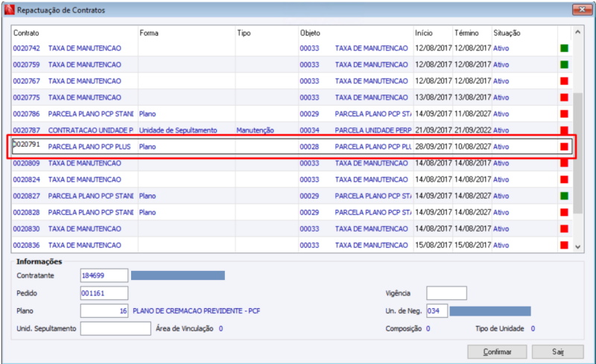Click red status square of contract 0020767
This screenshot has width=596, height=364.
[x=564, y=81]
